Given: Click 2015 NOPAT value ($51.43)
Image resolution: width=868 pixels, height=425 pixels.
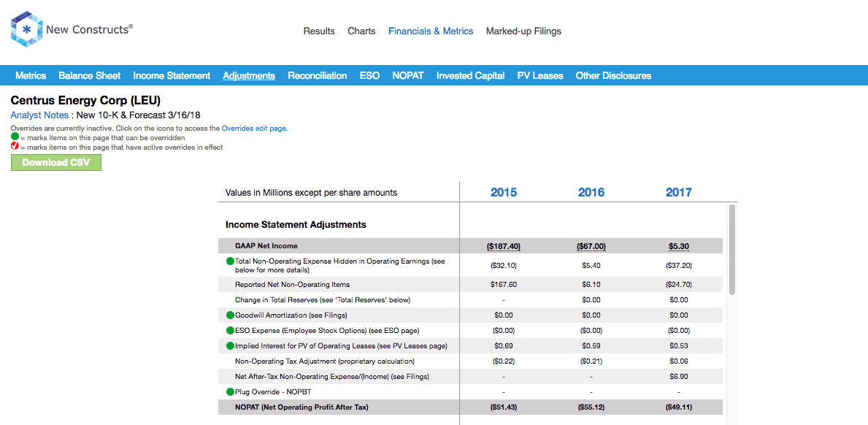Looking at the screenshot, I should tap(504, 407).
